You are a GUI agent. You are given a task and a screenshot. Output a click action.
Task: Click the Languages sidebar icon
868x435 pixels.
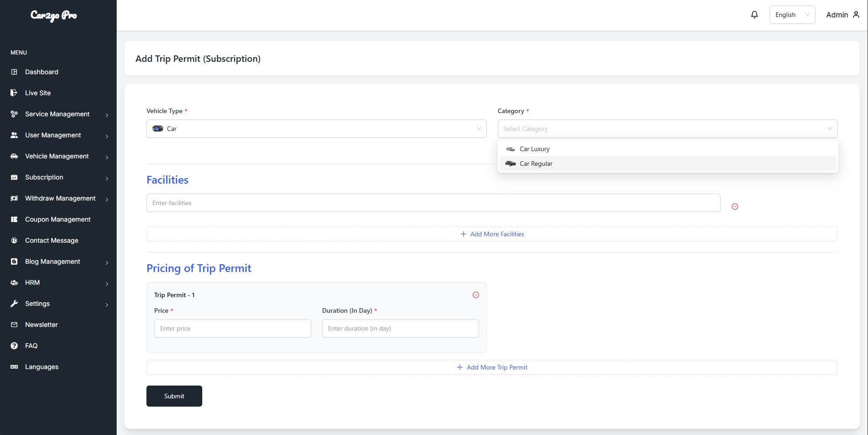click(x=14, y=367)
